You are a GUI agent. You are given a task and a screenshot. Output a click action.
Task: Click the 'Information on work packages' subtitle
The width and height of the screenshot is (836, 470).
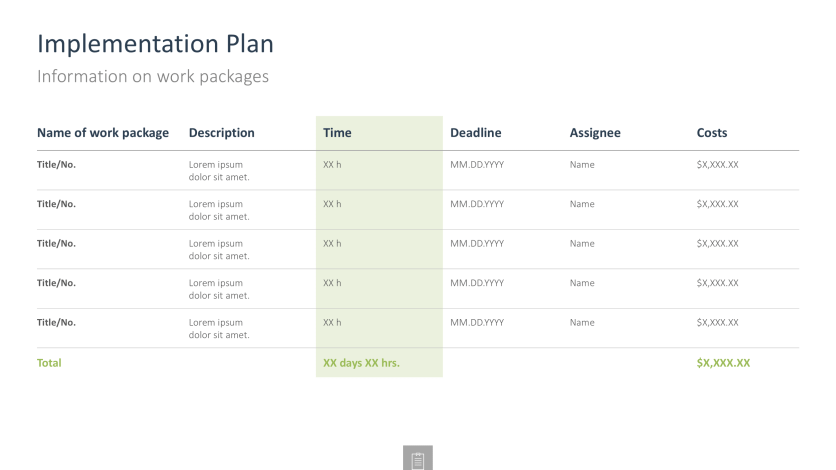click(x=153, y=77)
